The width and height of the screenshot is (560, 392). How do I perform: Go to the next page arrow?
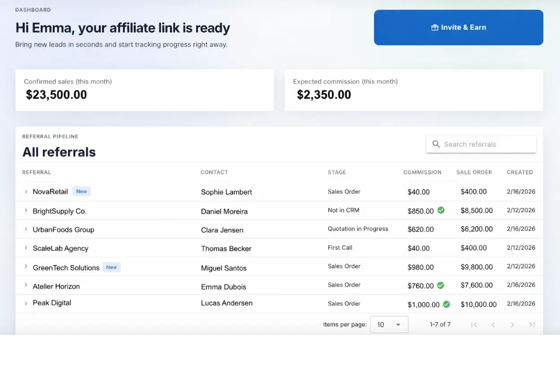tap(513, 325)
